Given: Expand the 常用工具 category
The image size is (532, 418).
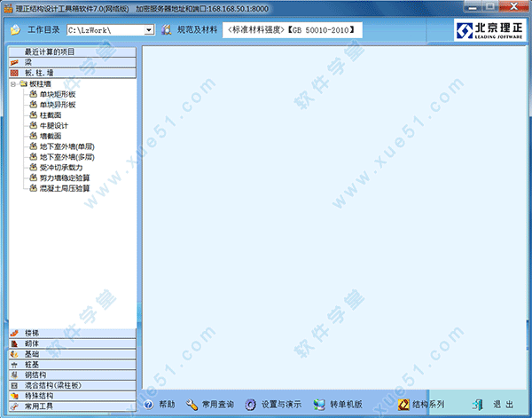Looking at the screenshot, I should (73, 406).
